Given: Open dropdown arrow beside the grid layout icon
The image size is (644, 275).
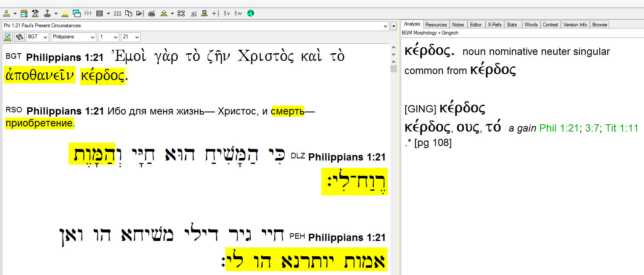Looking at the screenshot, I should pyautogui.click(x=108, y=13).
